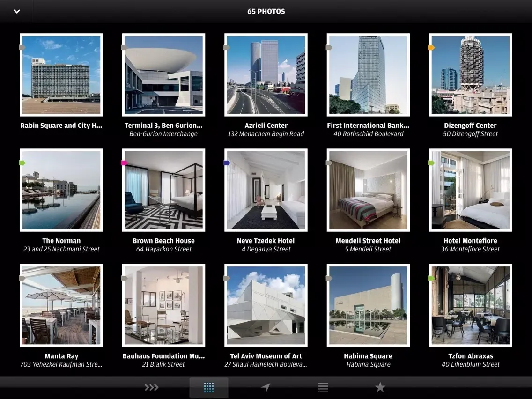Click the gray tag on Tel Aviv Museum photo
The image size is (532, 399).
227,279
